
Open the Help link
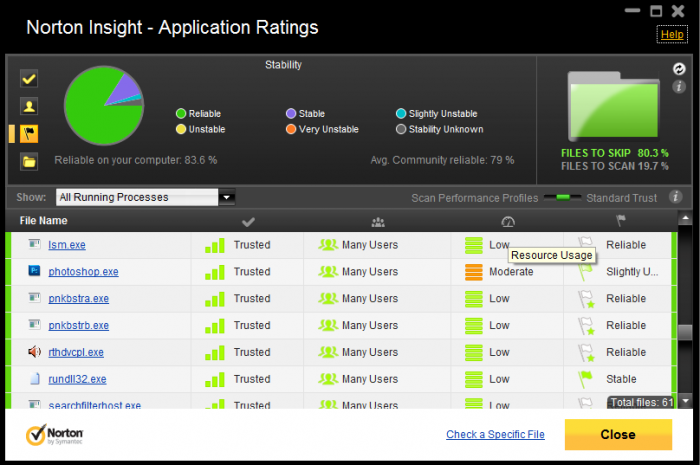[x=672, y=34]
